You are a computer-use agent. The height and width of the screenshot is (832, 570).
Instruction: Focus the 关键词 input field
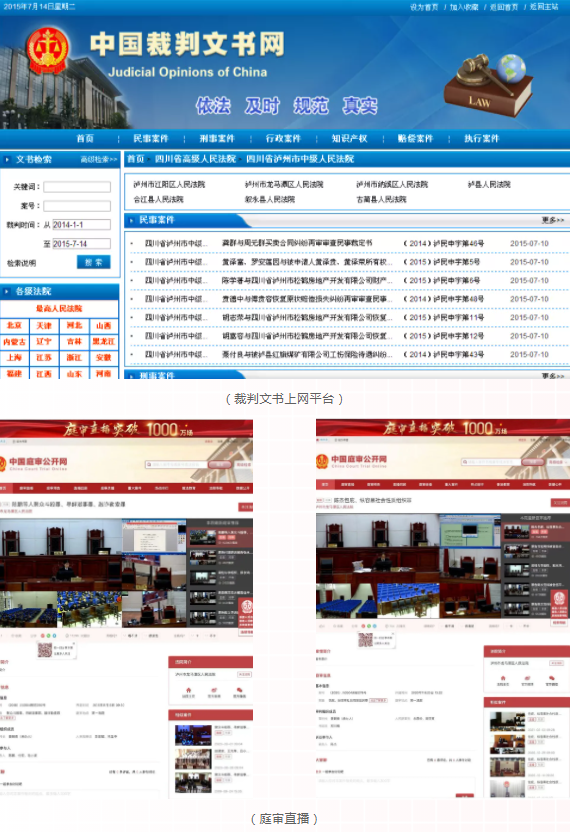tap(77, 187)
